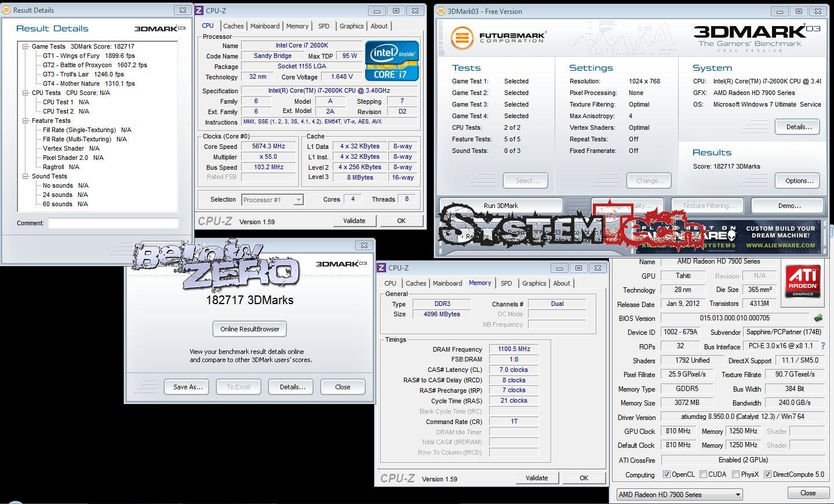
Task: Click the Close button in GPU-Z
Action: pos(808,493)
